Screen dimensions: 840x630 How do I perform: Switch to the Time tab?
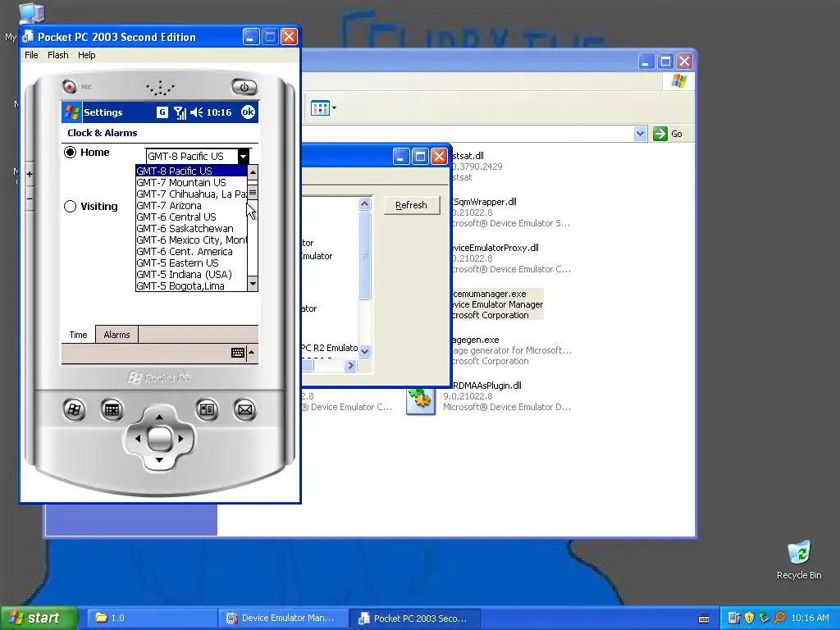78,335
